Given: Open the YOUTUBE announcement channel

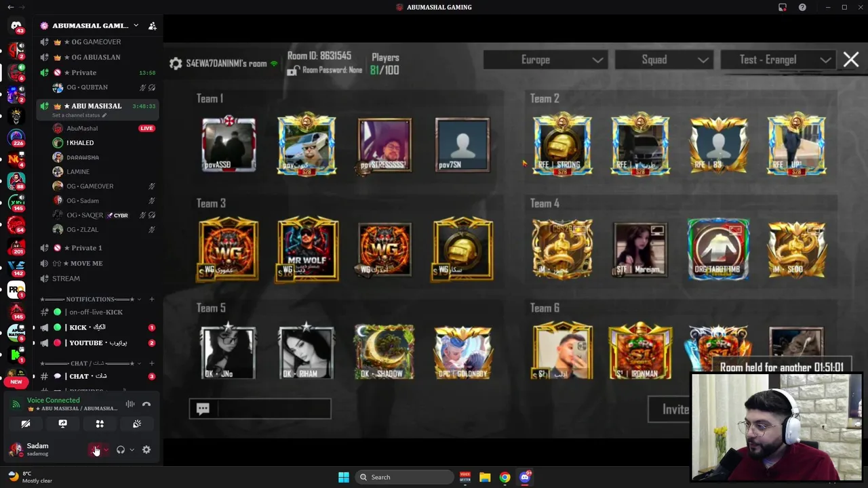Looking at the screenshot, I should [98, 343].
